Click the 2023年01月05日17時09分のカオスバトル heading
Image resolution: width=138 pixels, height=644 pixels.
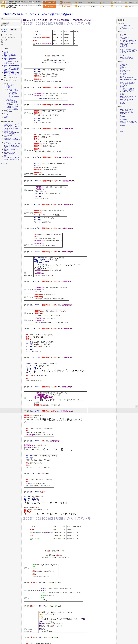click(57, 24)
